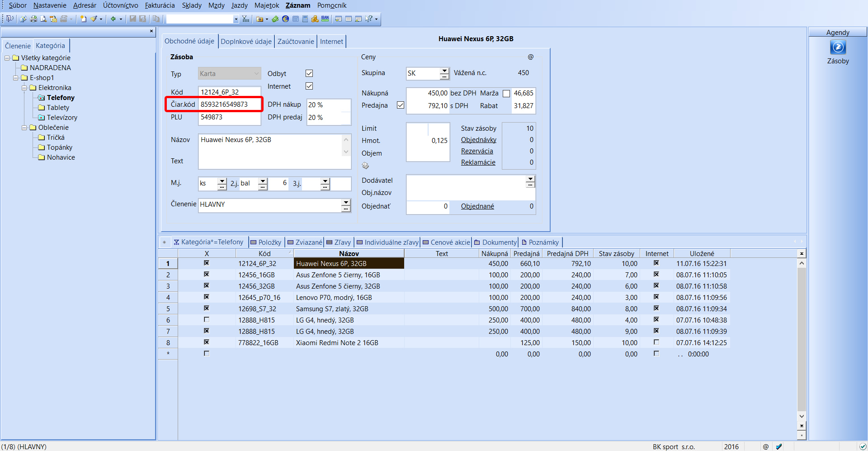Click the blue euro coin icon
The image size is (868, 451).
point(285,19)
